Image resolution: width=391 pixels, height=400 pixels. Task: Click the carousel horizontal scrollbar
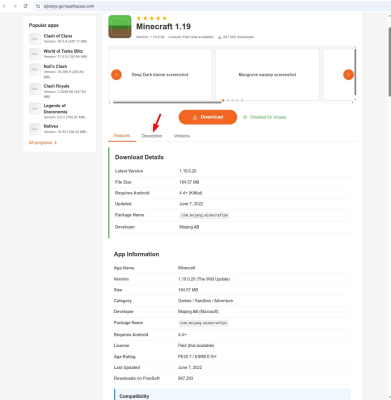(x=167, y=102)
